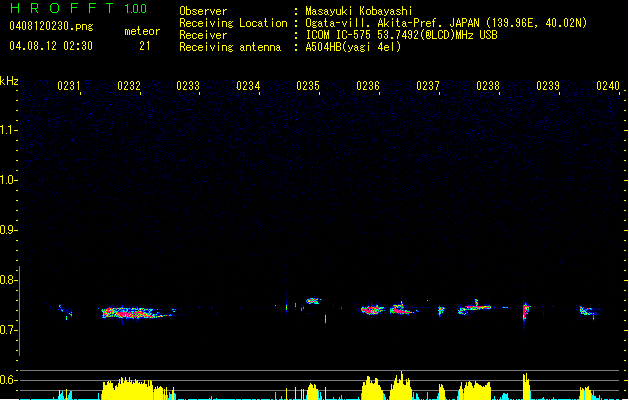Click the 0232 time marker

[129, 85]
